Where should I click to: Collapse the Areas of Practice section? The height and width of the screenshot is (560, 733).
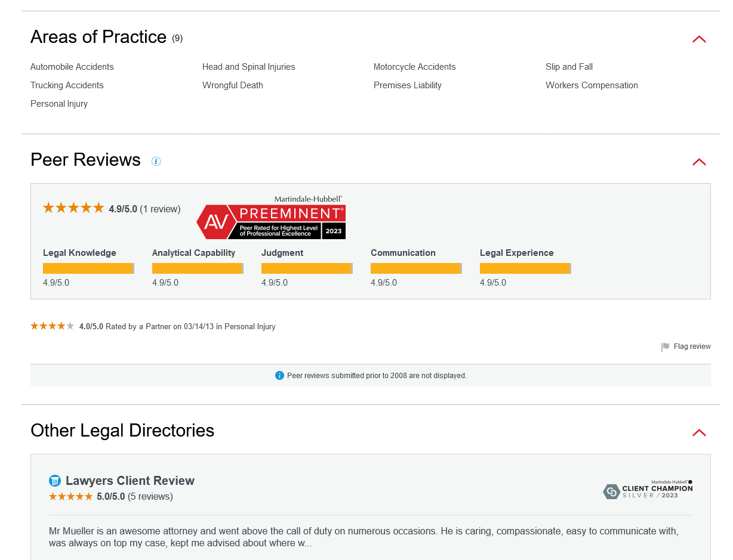[x=699, y=39]
